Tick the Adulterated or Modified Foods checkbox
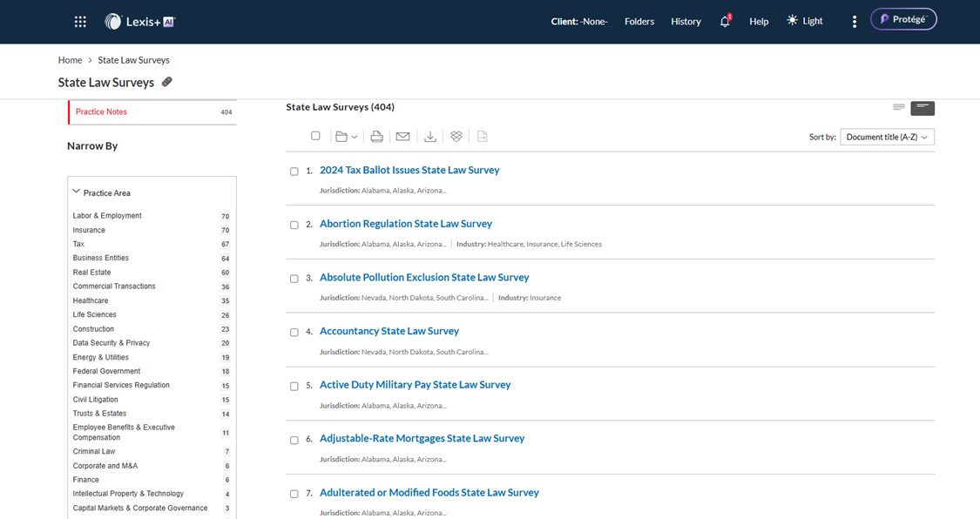980x519 pixels. pos(294,494)
